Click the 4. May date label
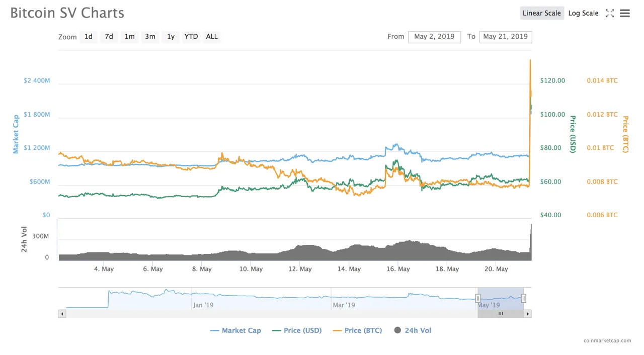Screen dimensions: 644x355 (104, 269)
